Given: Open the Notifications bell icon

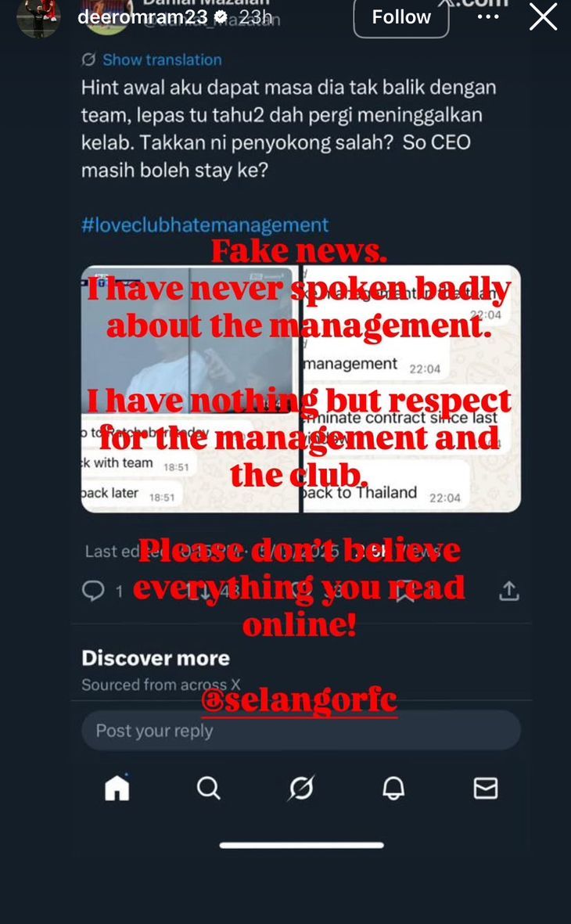Looking at the screenshot, I should click(393, 788).
